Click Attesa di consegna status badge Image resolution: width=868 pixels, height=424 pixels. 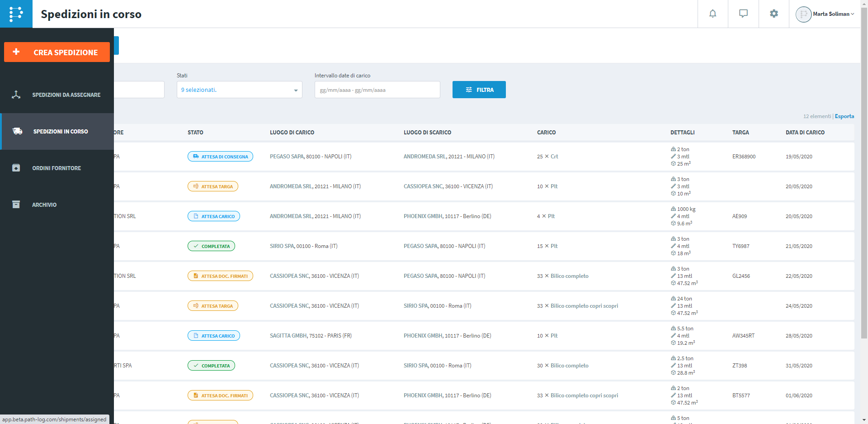tap(220, 157)
